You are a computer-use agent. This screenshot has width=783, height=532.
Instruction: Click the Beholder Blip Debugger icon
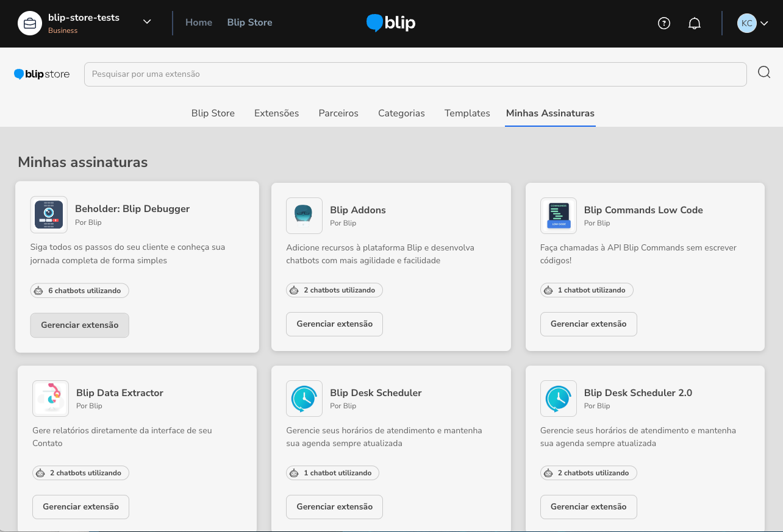tap(49, 215)
